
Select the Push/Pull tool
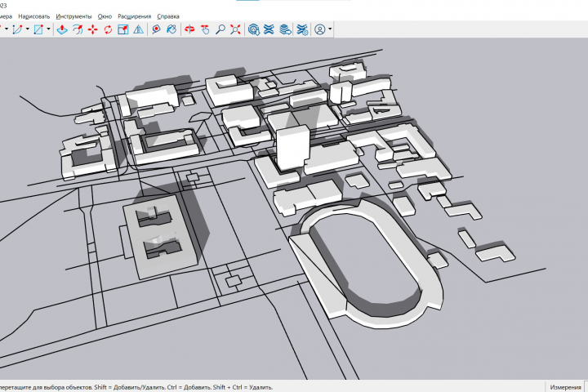tap(62, 29)
